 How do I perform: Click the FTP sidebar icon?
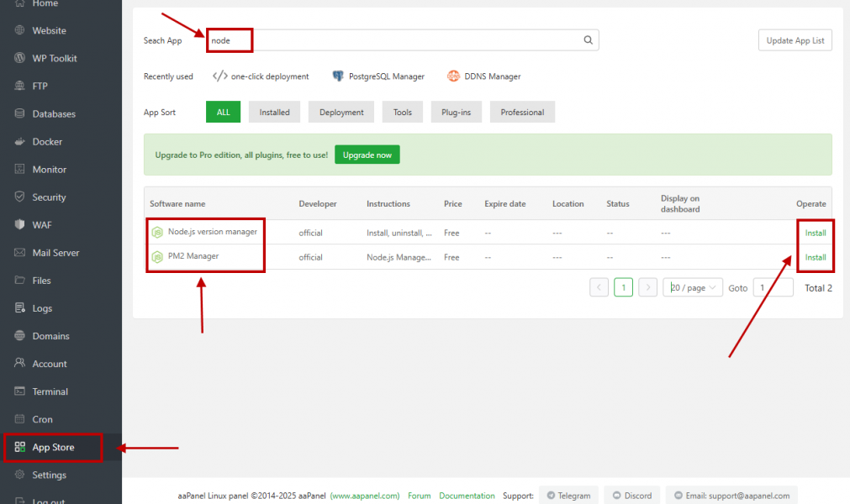[19, 86]
